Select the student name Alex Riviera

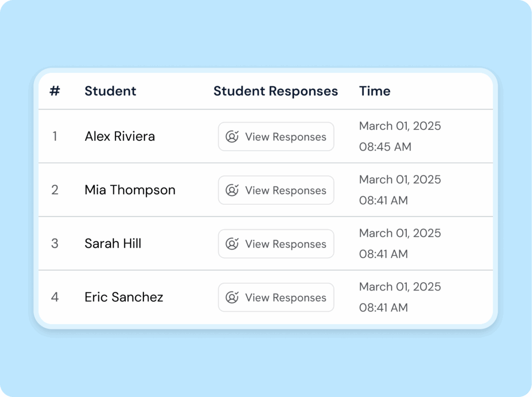pos(119,137)
